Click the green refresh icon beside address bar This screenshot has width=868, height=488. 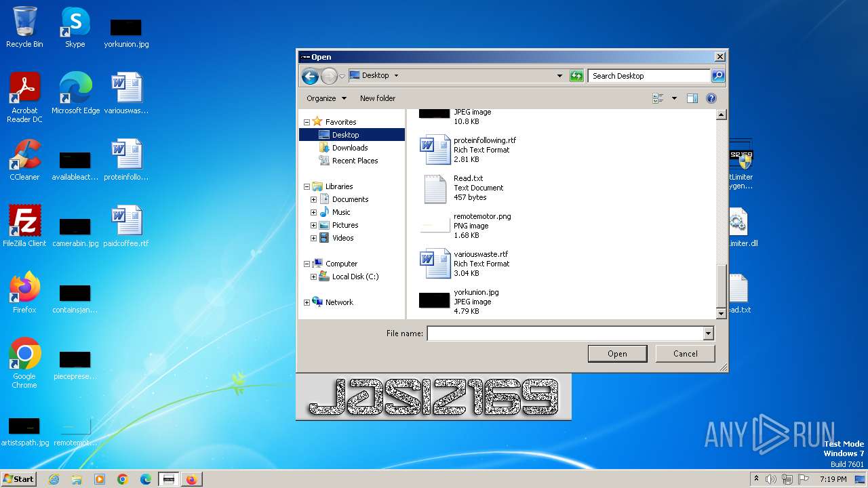point(576,76)
